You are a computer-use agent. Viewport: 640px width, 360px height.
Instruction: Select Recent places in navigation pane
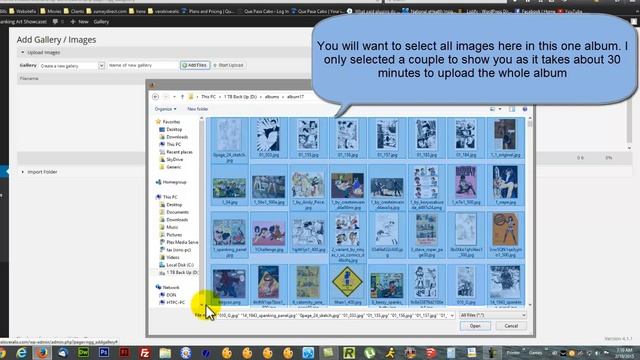[x=179, y=152]
